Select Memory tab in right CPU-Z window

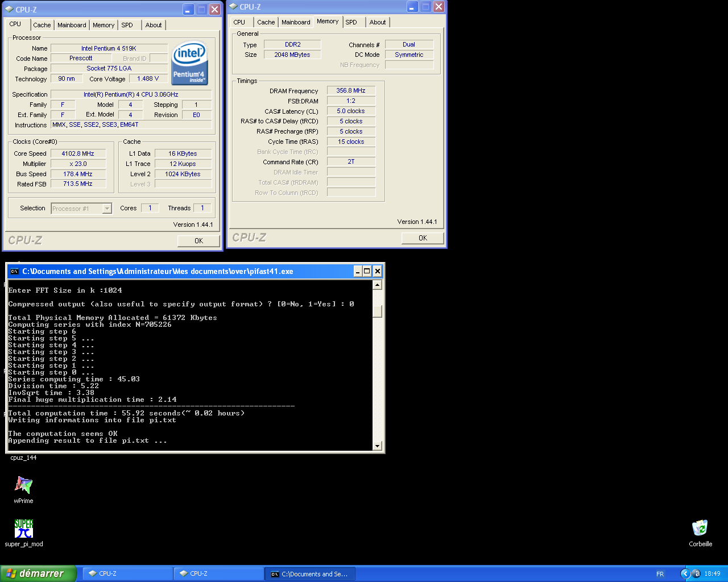tap(328, 21)
